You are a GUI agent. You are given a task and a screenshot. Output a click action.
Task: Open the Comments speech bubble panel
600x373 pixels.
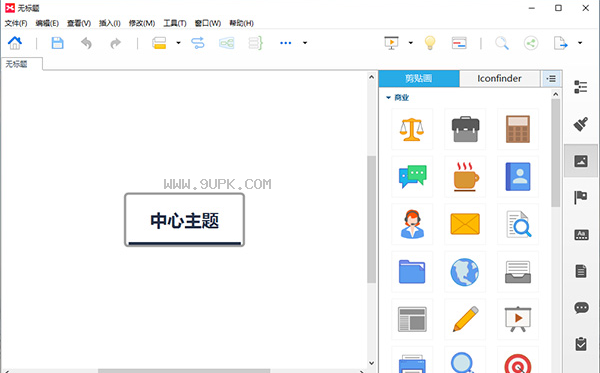point(581,308)
